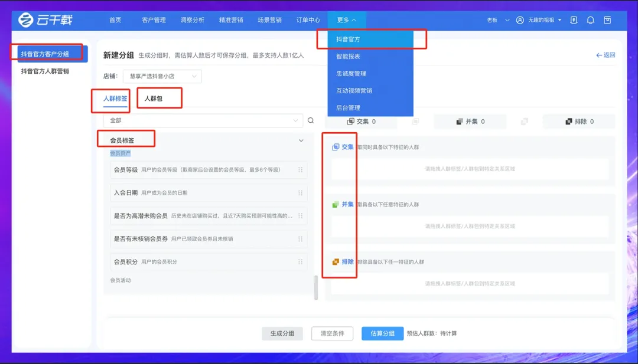Open the 店铺 shop selector dropdown
Screen dimensions: 638x364
pyautogui.click(x=161, y=77)
